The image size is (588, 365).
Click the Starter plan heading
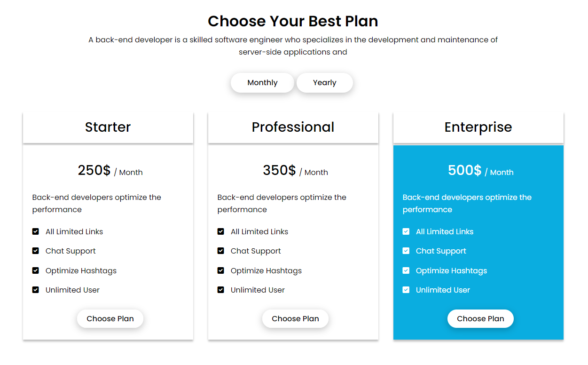coord(108,127)
